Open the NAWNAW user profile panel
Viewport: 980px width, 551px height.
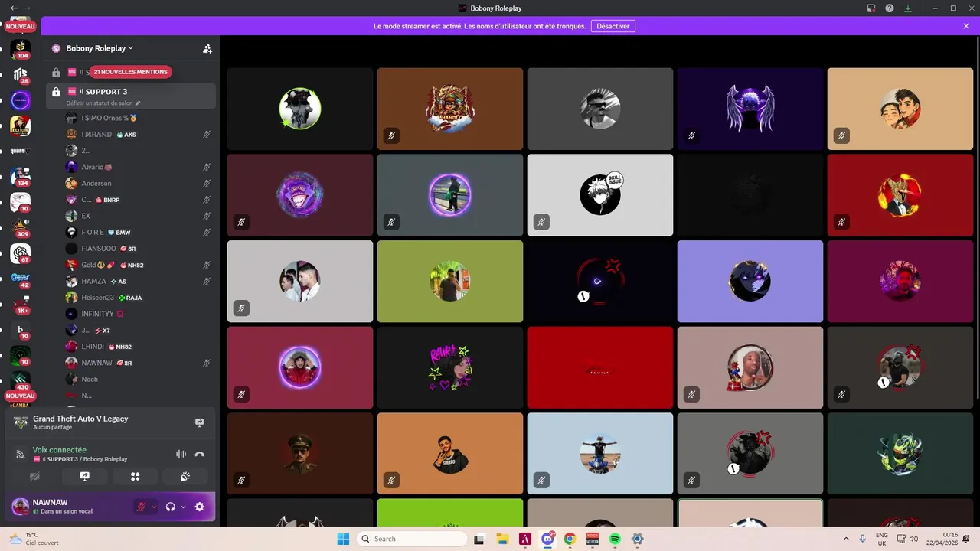coord(69,507)
